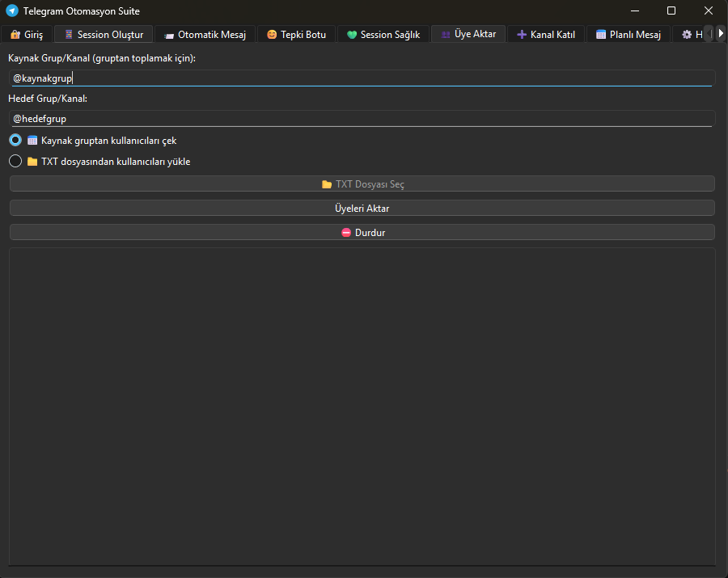Click the 'Hedef Grup/Kanal:' label
The width and height of the screenshot is (728, 578).
pos(48,99)
